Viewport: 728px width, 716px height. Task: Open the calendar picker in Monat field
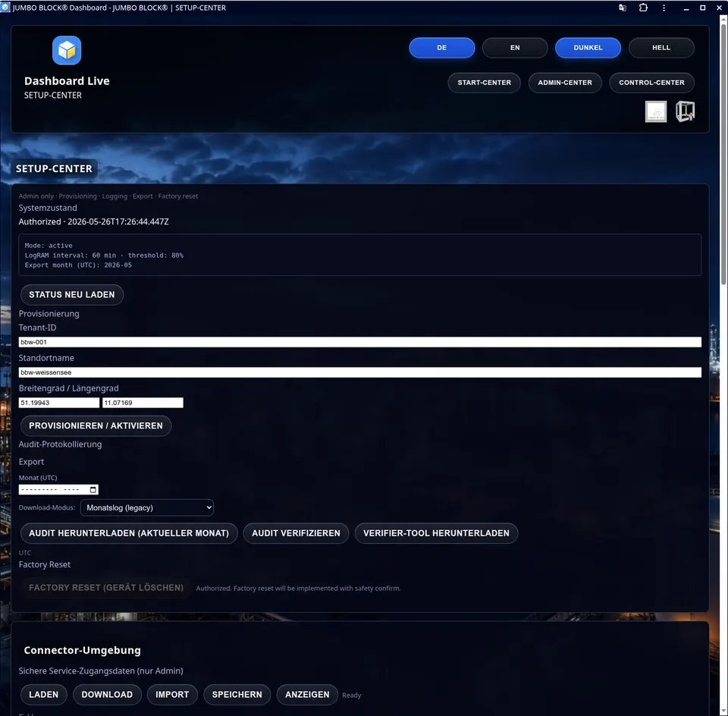point(93,489)
